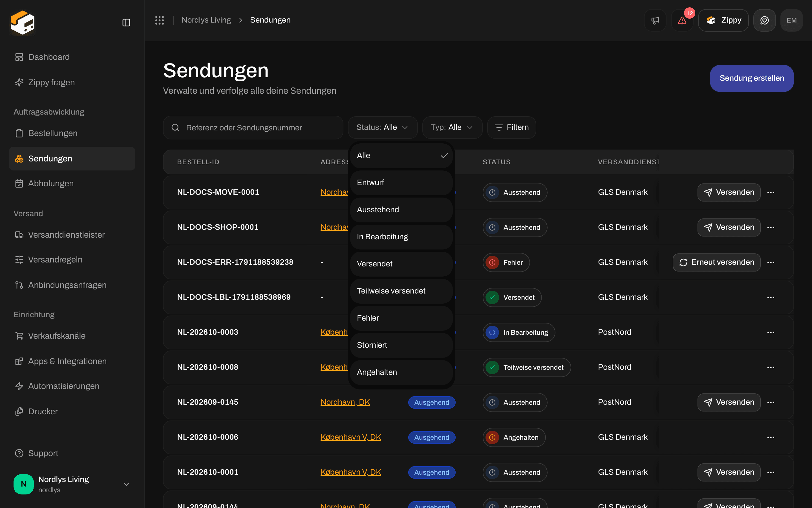Select Teilweise versendet option in dropdown
The image size is (812, 508).
pyautogui.click(x=401, y=291)
